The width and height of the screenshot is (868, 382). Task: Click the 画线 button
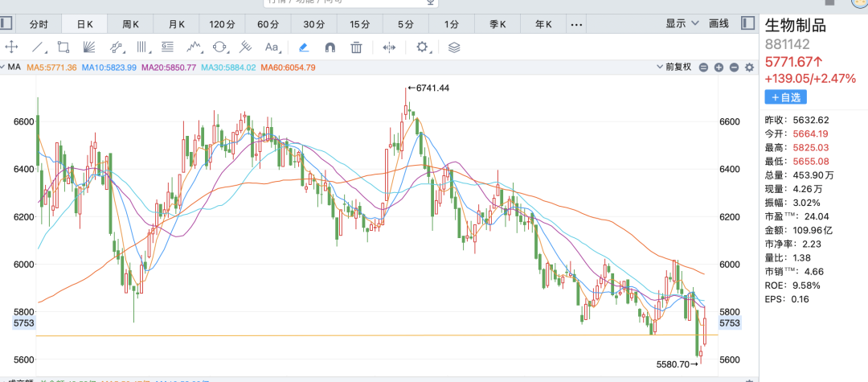click(x=719, y=24)
